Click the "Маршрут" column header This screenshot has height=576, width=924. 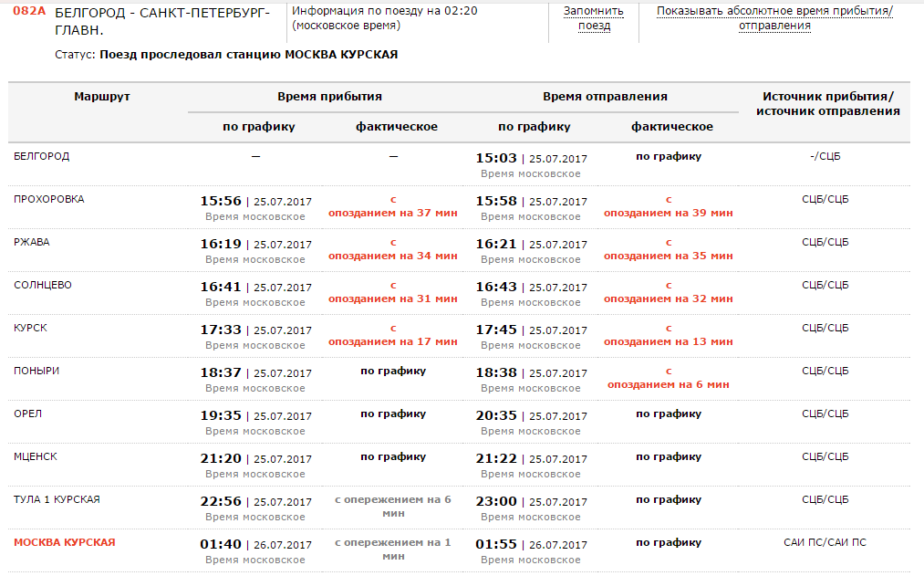click(x=102, y=97)
